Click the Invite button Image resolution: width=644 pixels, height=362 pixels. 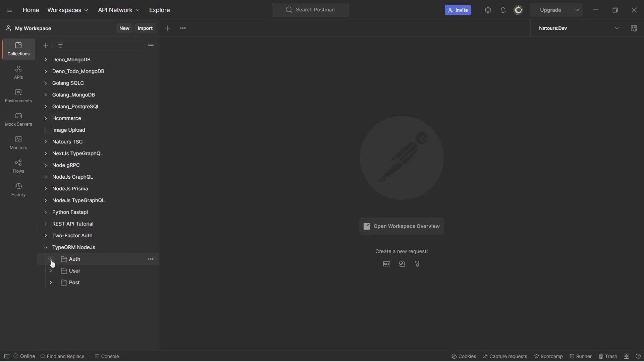click(x=458, y=10)
